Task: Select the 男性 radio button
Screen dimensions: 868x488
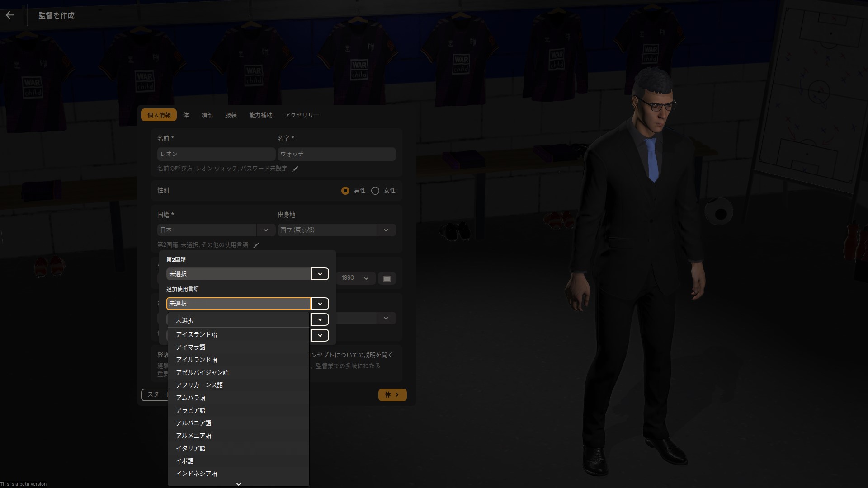Action: (345, 191)
